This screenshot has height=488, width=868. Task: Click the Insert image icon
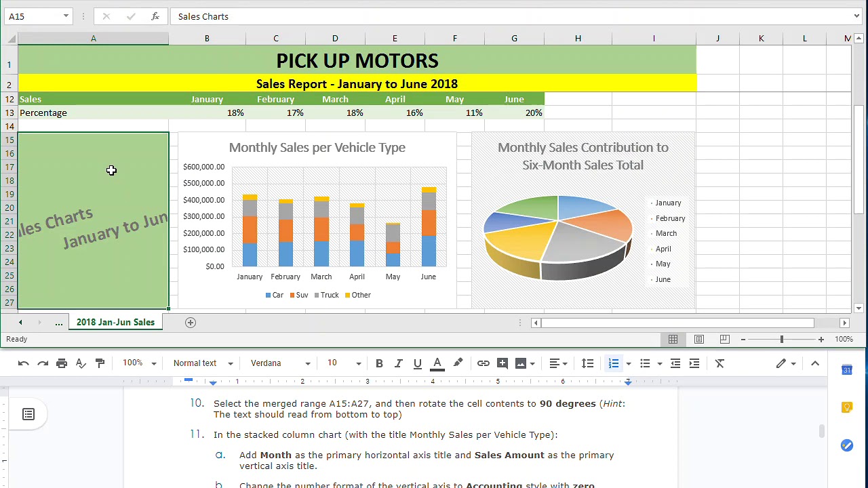(x=521, y=363)
